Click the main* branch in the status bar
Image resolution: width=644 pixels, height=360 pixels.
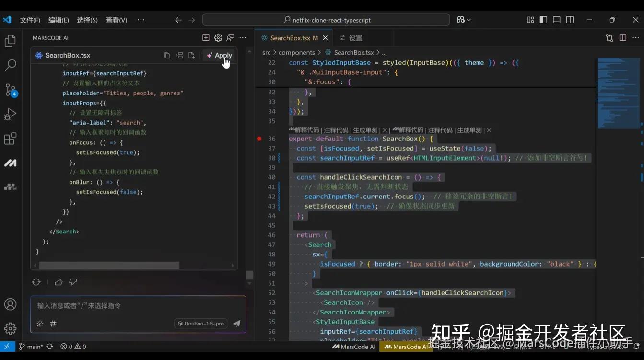point(31,347)
